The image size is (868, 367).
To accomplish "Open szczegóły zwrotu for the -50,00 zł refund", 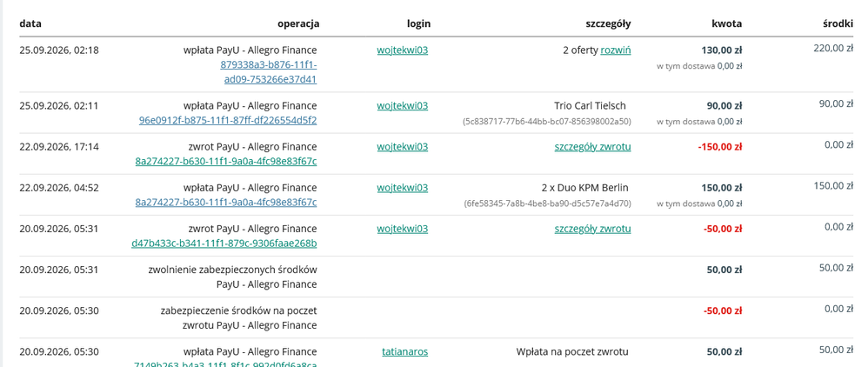I will (592, 229).
